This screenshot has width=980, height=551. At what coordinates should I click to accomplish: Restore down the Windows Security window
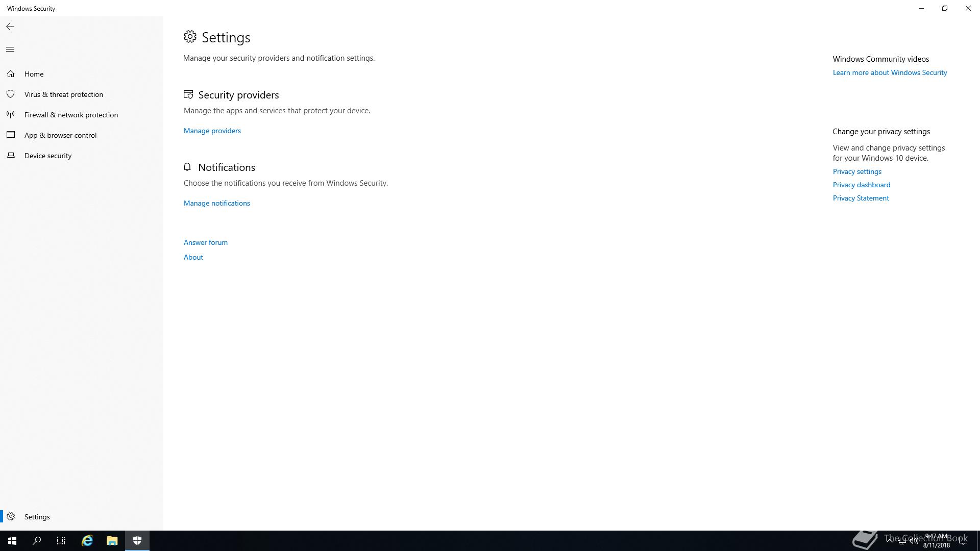click(945, 8)
